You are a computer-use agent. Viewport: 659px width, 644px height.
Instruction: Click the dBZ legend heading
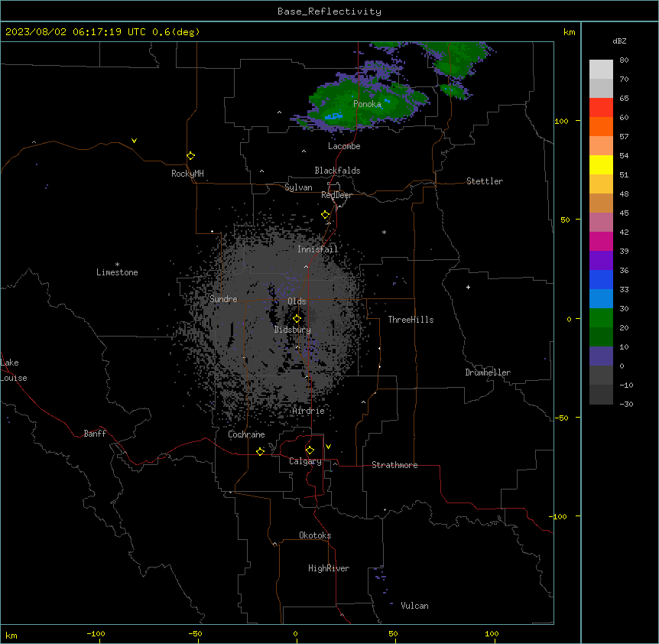pos(619,41)
